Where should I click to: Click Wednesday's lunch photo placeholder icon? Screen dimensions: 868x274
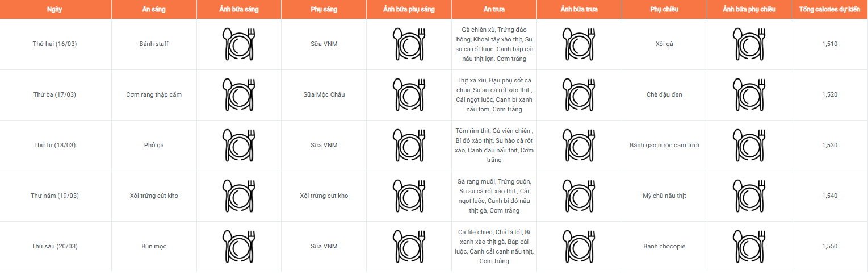click(x=579, y=145)
